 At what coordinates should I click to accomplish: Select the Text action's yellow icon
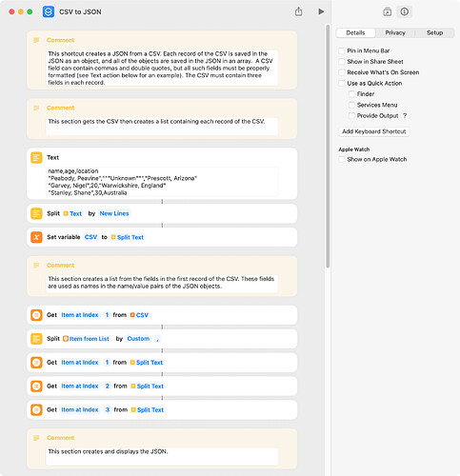click(x=36, y=158)
